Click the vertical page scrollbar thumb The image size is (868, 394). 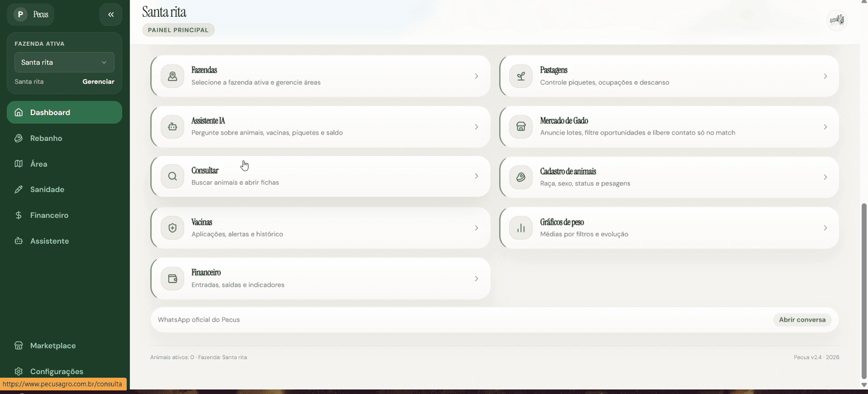(x=864, y=291)
